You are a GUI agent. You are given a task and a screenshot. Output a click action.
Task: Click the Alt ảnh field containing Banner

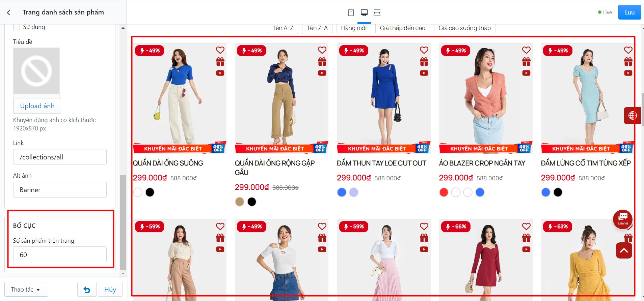pos(60,190)
